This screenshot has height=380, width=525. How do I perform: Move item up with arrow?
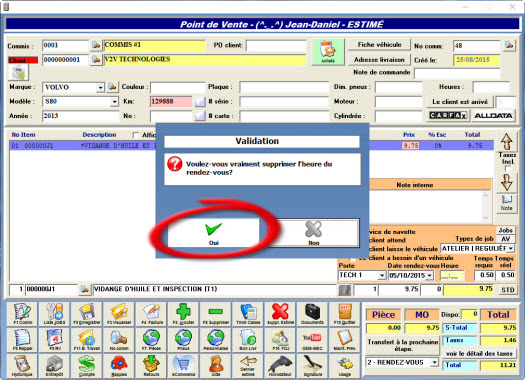point(507,141)
